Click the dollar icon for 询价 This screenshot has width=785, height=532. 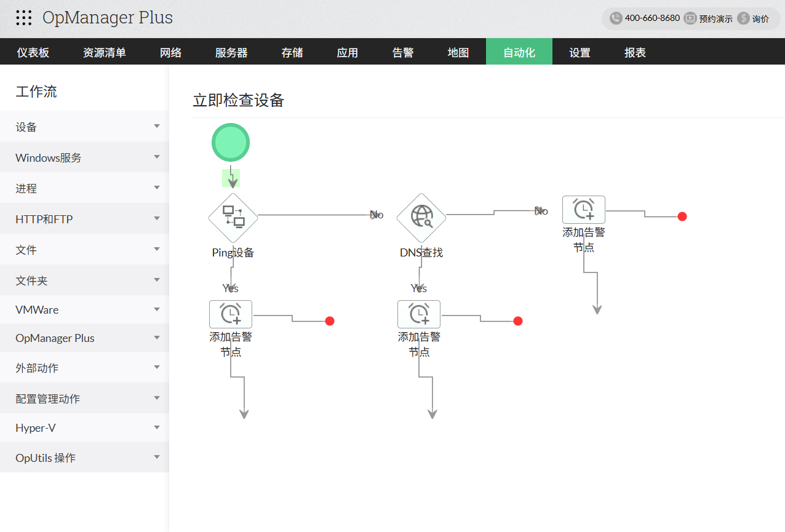(743, 18)
